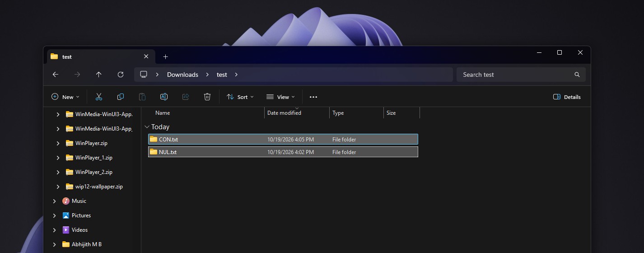The width and height of the screenshot is (644, 253).
Task: Click the Delete trash icon
Action: pos(207,97)
